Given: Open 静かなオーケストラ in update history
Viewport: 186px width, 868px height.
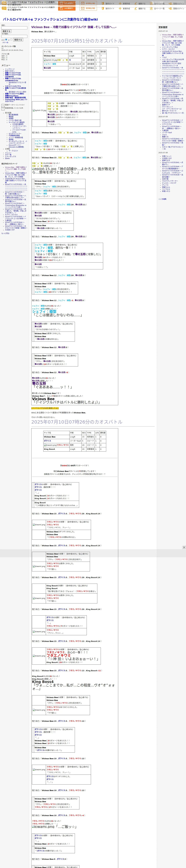Looking at the screenshot, I should pyautogui.click(x=169, y=111).
